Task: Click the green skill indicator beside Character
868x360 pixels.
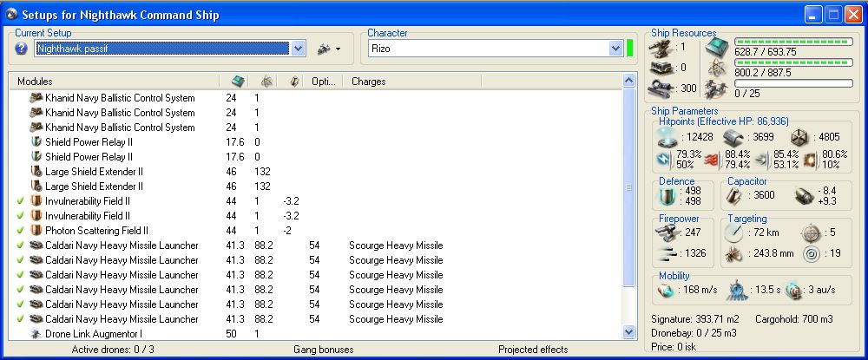Action: 630,48
